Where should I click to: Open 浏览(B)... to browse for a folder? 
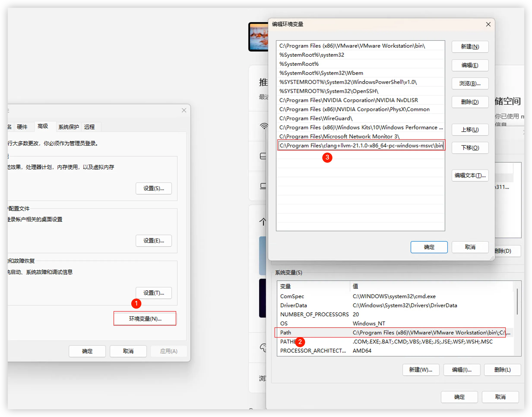point(470,83)
